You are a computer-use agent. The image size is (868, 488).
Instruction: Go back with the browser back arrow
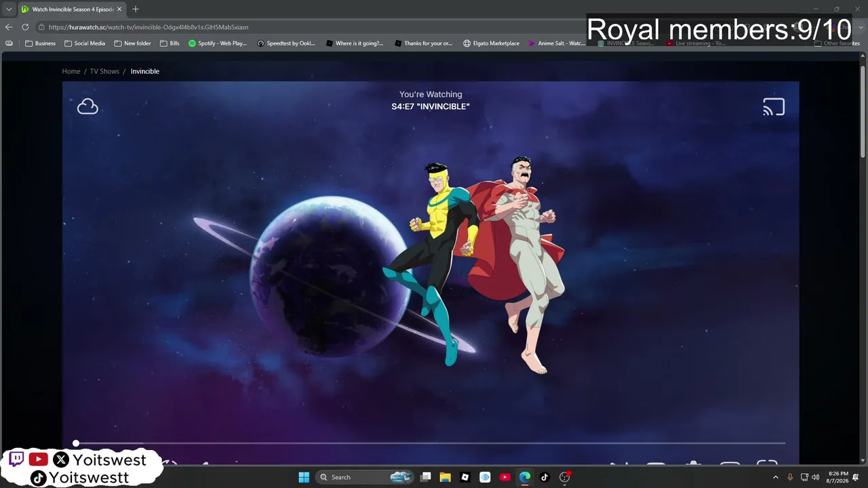point(9,27)
